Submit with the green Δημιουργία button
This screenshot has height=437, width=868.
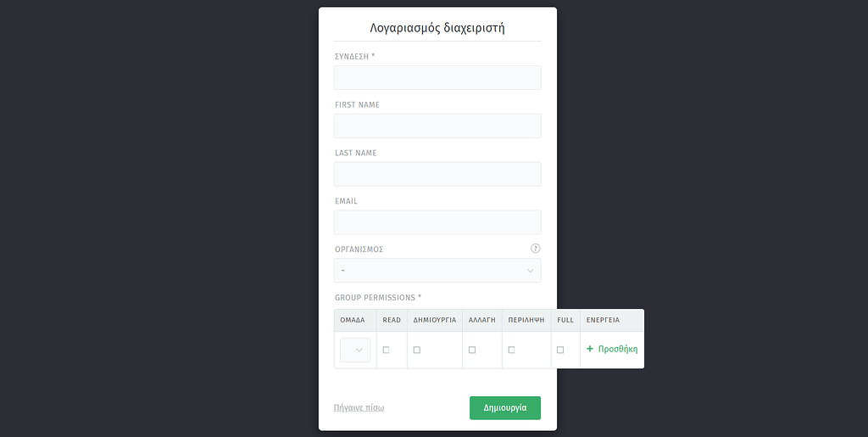(505, 407)
